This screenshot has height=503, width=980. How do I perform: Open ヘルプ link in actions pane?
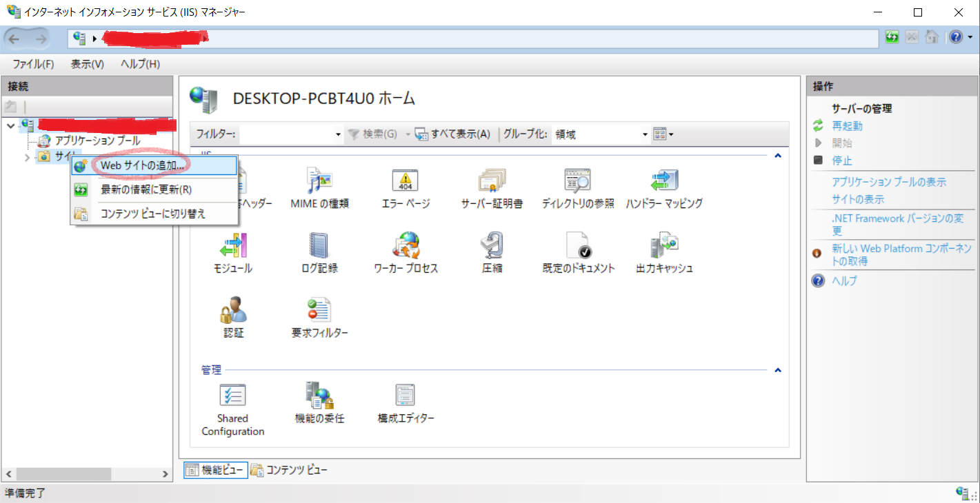[x=844, y=281]
